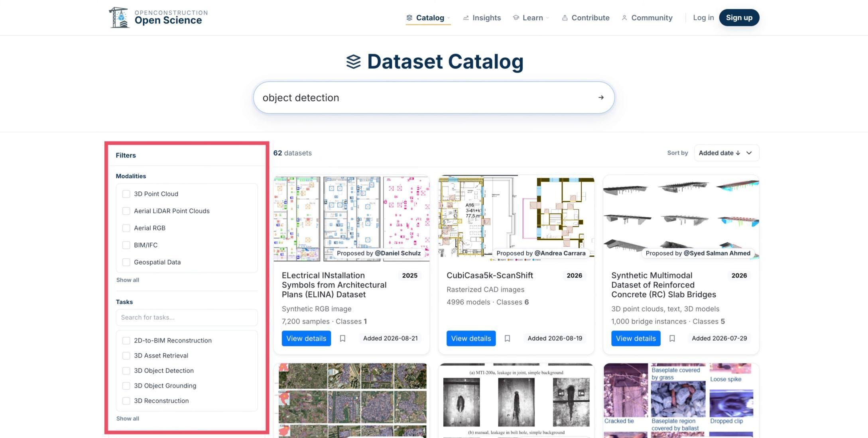Click the Added 2026-07-29 date badge
This screenshot has width=868, height=438.
[719, 338]
